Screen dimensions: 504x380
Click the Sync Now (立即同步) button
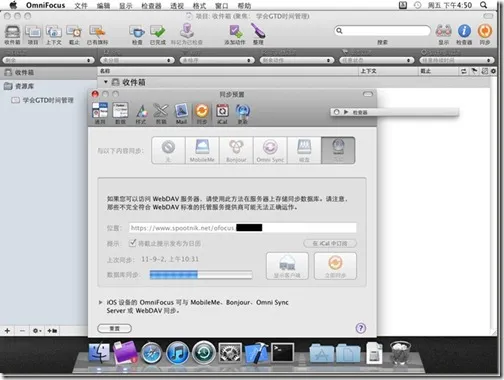[x=335, y=266]
